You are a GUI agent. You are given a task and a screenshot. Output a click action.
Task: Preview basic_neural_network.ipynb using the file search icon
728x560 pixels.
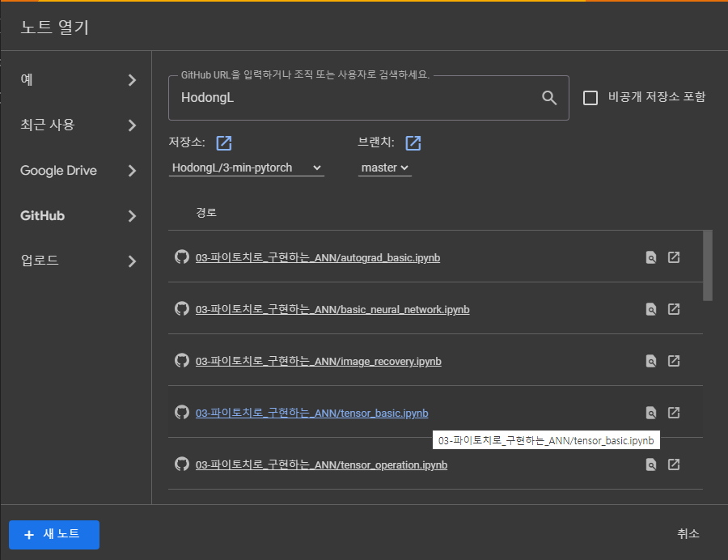tap(651, 309)
